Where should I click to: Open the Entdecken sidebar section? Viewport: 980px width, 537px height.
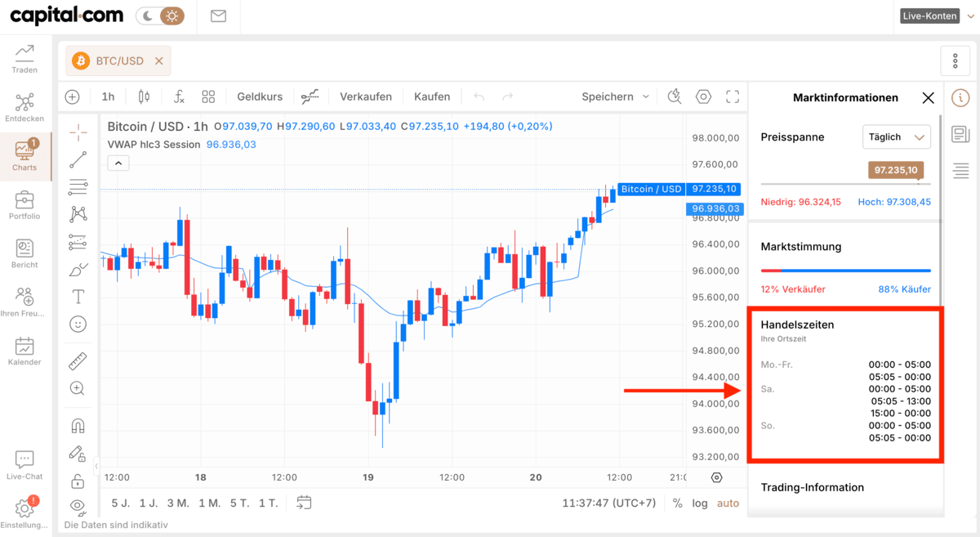pos(24,107)
